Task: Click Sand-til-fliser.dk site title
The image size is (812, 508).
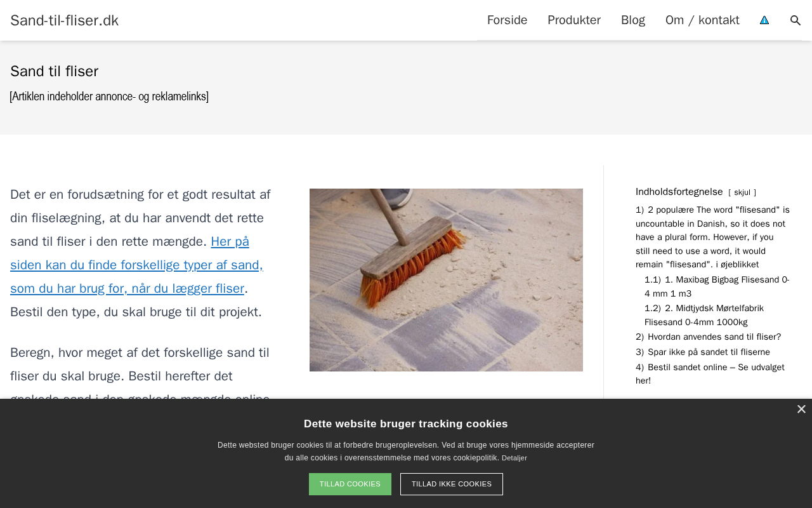Action: click(x=65, y=20)
